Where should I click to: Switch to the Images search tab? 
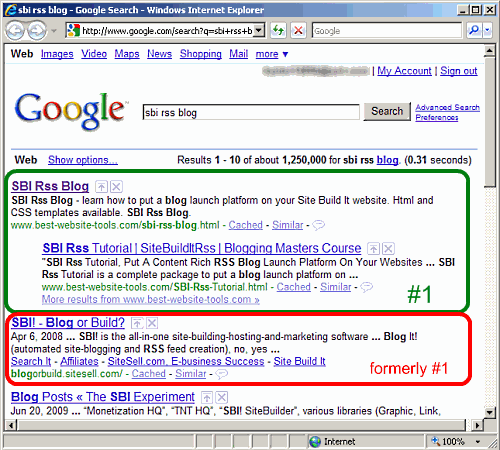click(57, 54)
